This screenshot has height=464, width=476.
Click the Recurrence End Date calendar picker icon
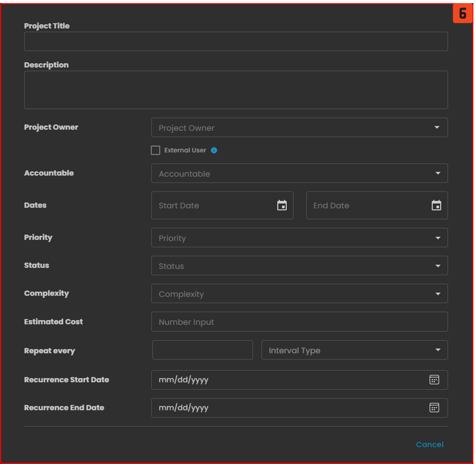pyautogui.click(x=434, y=408)
